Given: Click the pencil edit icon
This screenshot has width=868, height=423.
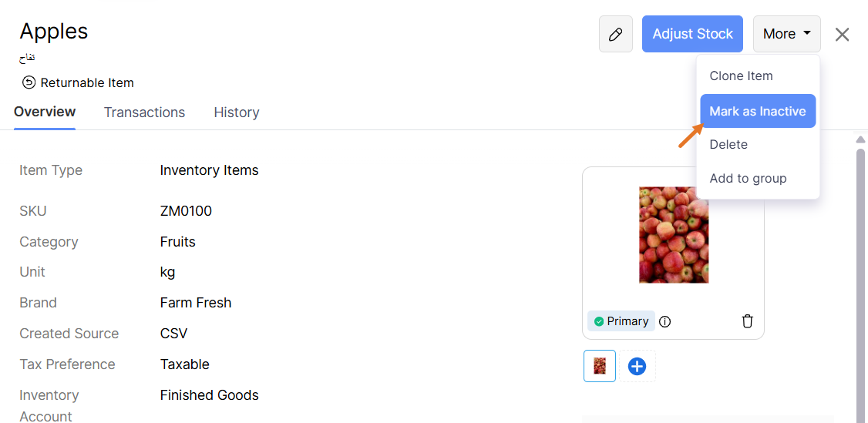Looking at the screenshot, I should coord(615,34).
